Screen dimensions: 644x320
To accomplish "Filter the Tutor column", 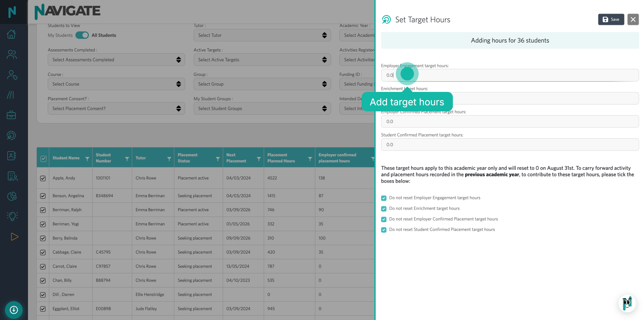I will [169, 159].
